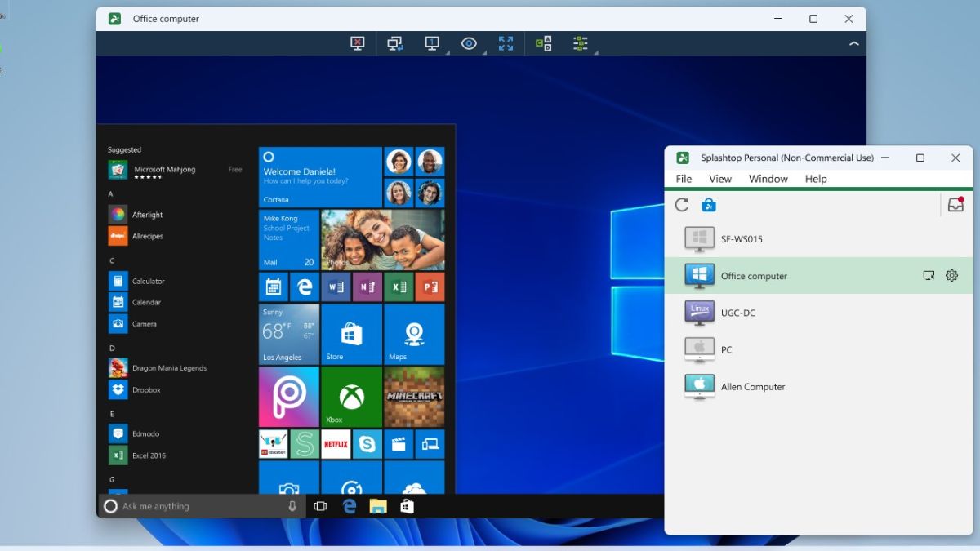Open the Excel tile
Screen dimensions: 980x551
tap(399, 287)
